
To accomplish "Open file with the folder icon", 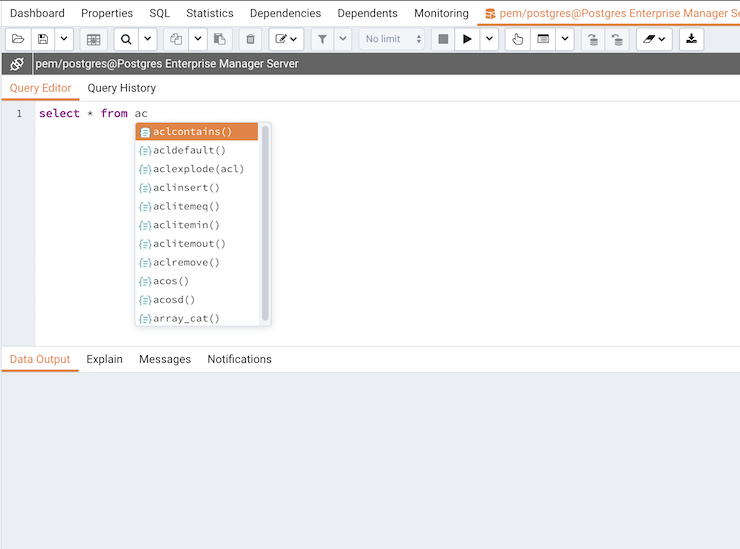I will tap(18, 39).
